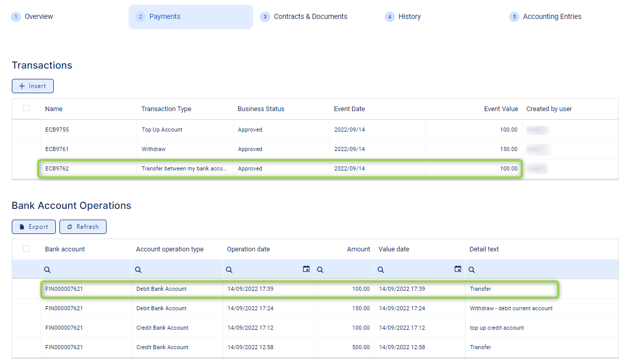Click search icon in Operation date filter
625x364 pixels.
click(x=230, y=270)
